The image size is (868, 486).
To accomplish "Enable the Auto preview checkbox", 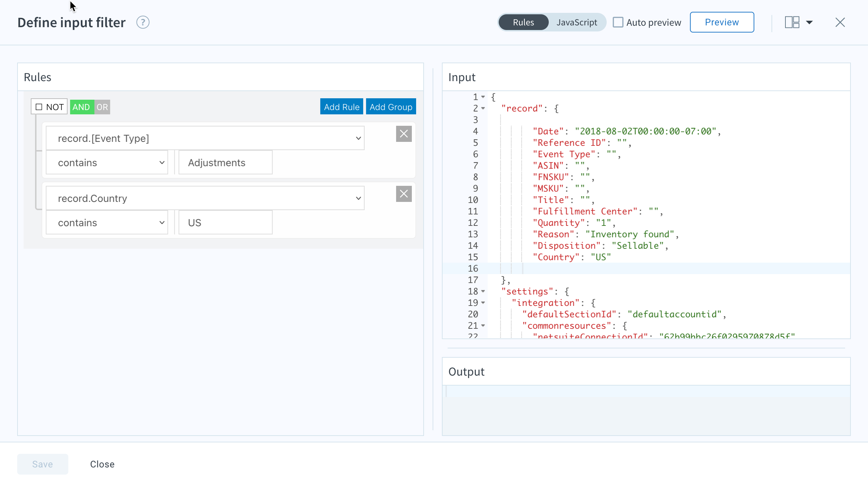I will point(618,22).
